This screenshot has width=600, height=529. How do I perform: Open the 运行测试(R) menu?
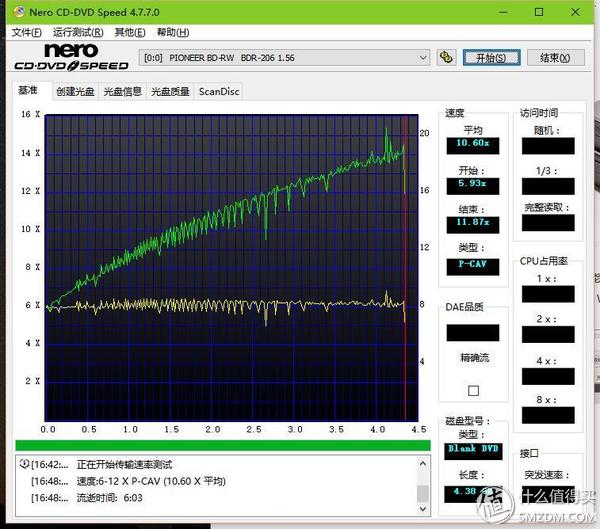tap(78, 33)
